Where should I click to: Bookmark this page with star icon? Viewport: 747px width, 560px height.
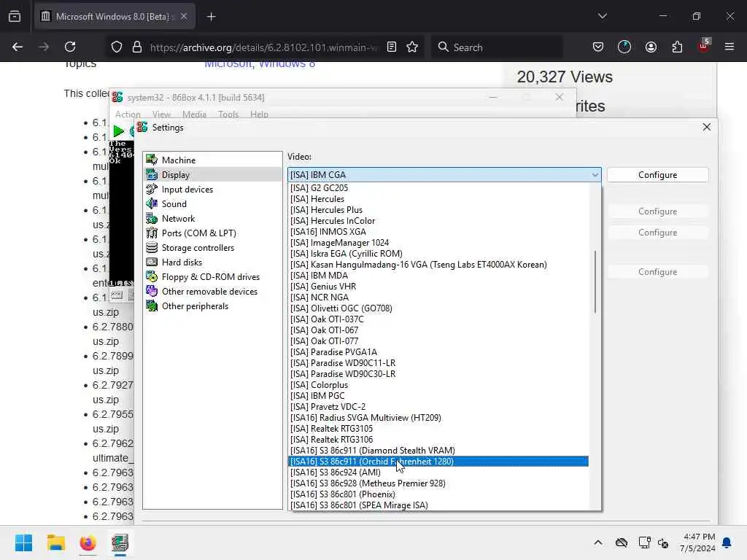pos(412,47)
